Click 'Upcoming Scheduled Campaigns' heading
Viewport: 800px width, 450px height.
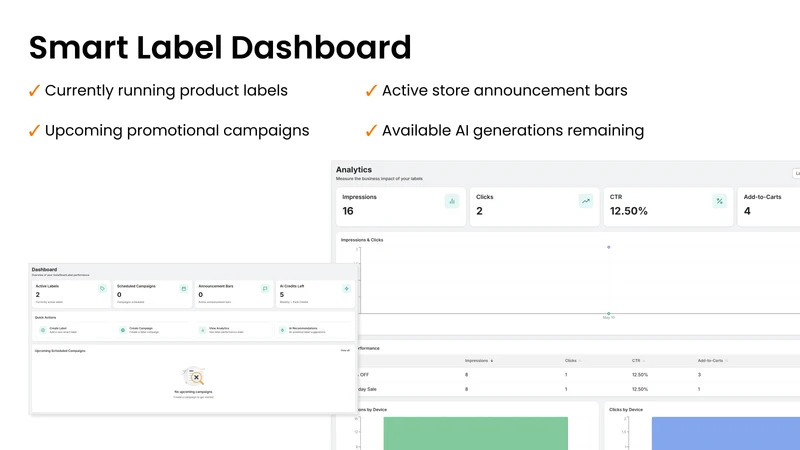tap(60, 351)
